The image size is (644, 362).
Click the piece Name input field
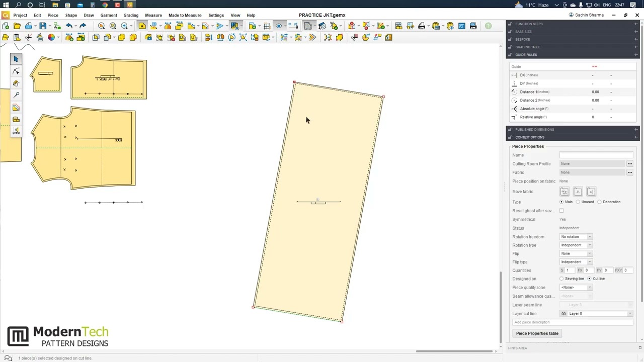click(x=596, y=155)
